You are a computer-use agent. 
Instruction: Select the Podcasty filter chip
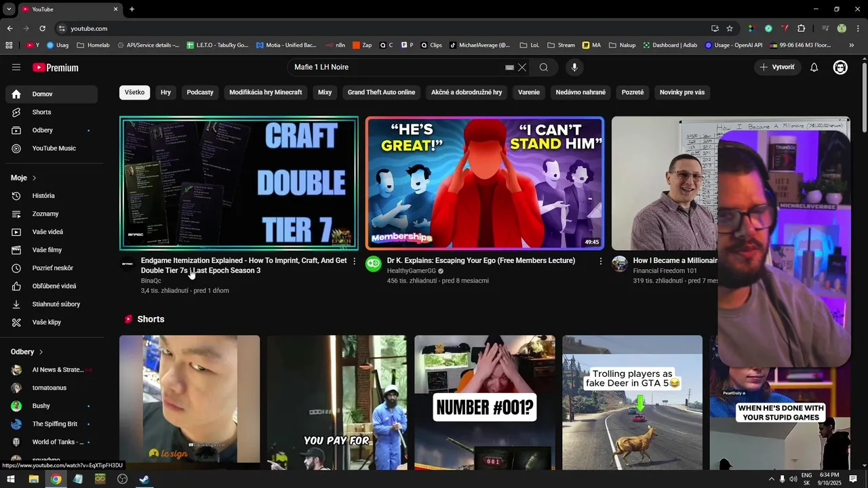[x=200, y=92]
